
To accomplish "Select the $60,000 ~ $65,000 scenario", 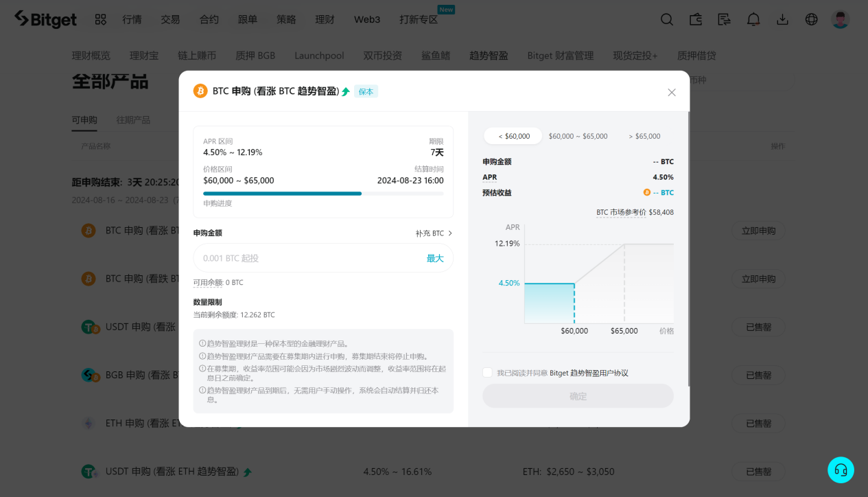I will (x=578, y=136).
